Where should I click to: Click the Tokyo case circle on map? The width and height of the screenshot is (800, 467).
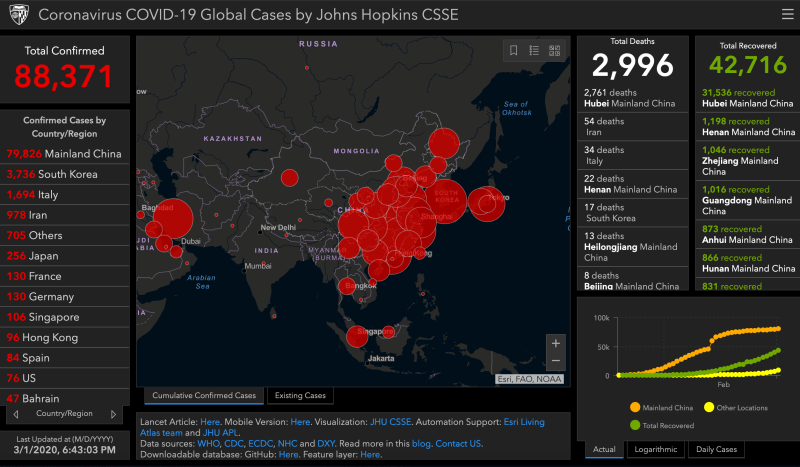pos(486,204)
